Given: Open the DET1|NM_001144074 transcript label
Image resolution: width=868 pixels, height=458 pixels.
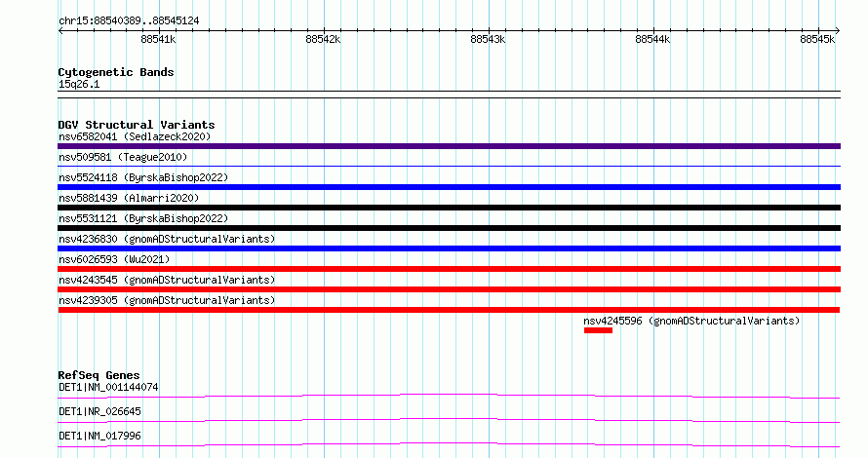Looking at the screenshot, I should pos(108,387).
